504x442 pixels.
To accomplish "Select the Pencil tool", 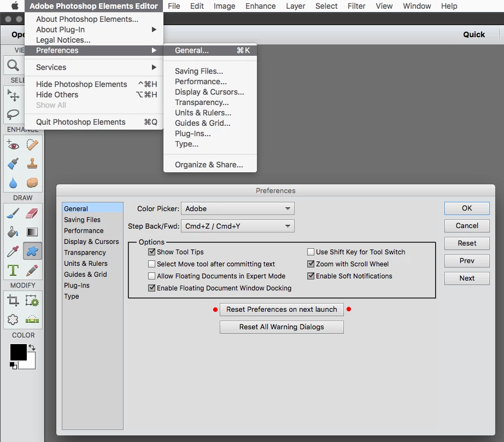I will 32,270.
